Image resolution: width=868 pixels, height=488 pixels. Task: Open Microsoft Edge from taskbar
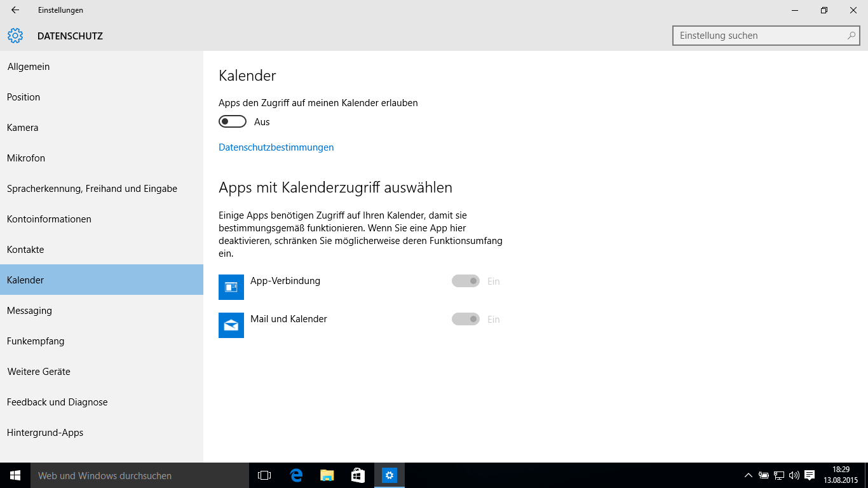pyautogui.click(x=296, y=475)
